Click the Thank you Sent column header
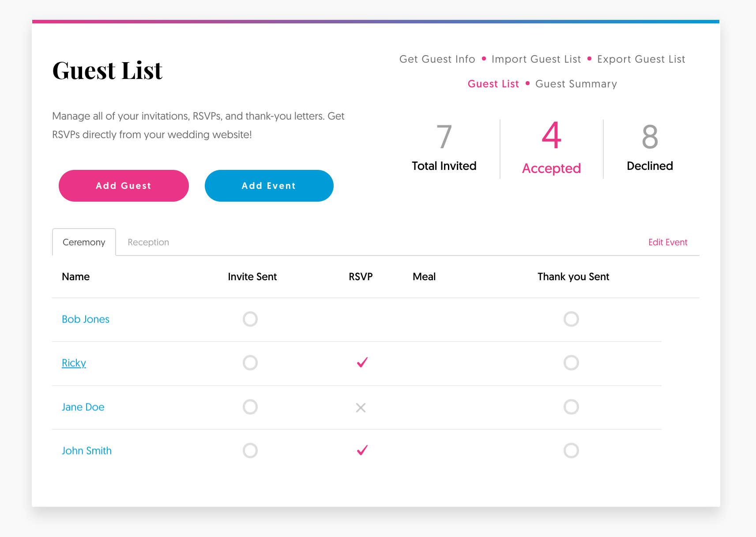This screenshot has width=756, height=537. tap(573, 277)
